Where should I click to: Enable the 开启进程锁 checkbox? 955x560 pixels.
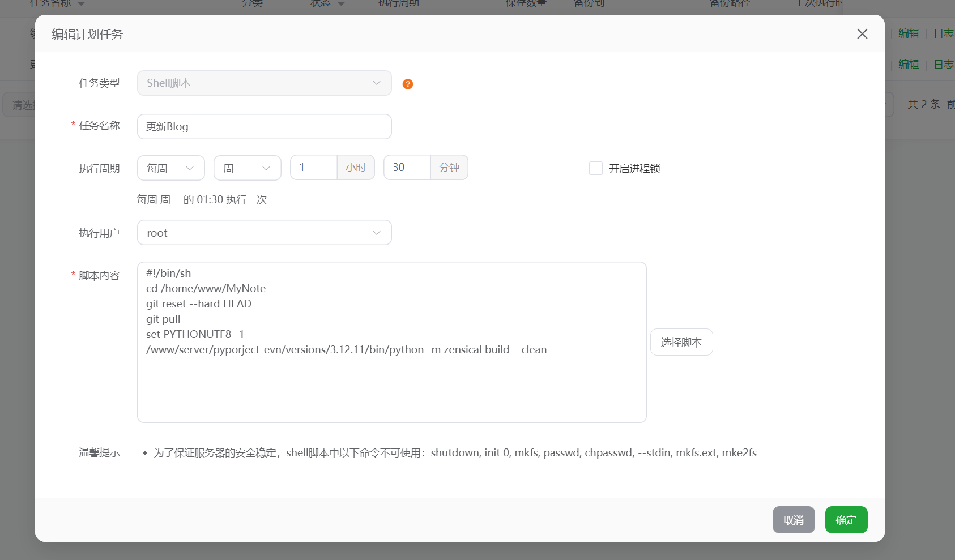(x=596, y=168)
